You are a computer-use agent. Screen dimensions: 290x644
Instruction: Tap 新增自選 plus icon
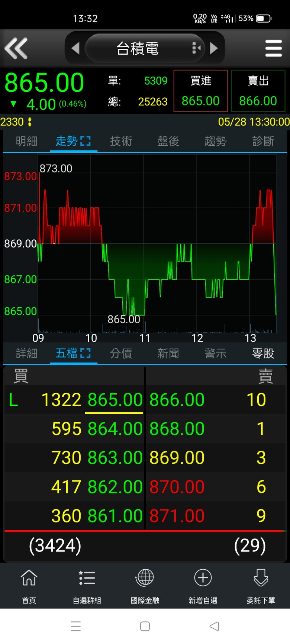tap(203, 578)
